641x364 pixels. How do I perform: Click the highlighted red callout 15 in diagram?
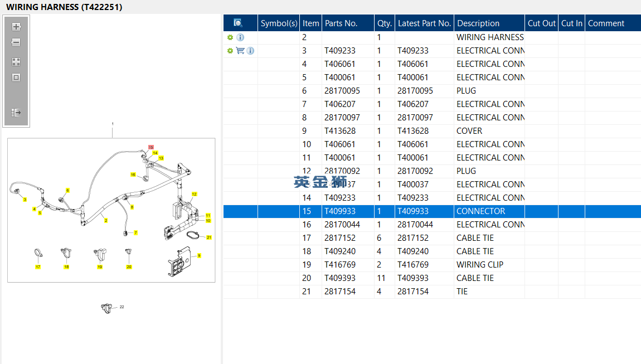point(150,147)
